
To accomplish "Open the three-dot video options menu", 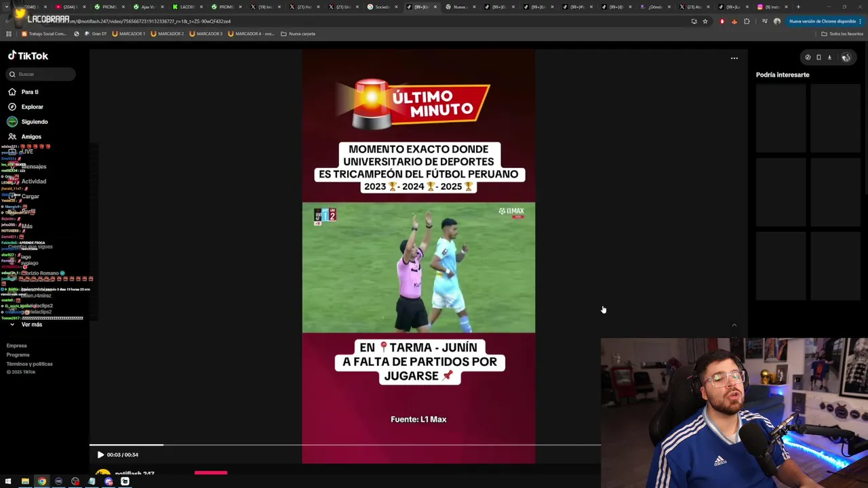I will pyautogui.click(x=734, y=58).
